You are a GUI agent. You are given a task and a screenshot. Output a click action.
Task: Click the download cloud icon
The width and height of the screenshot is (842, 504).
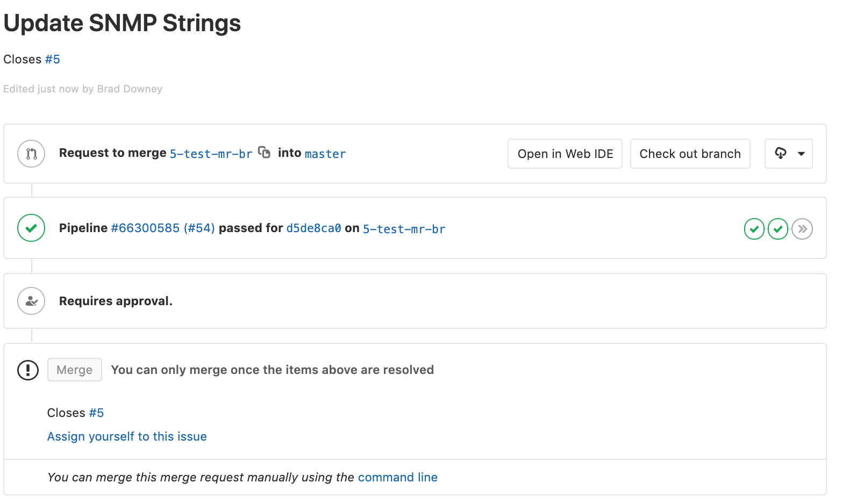coord(781,153)
